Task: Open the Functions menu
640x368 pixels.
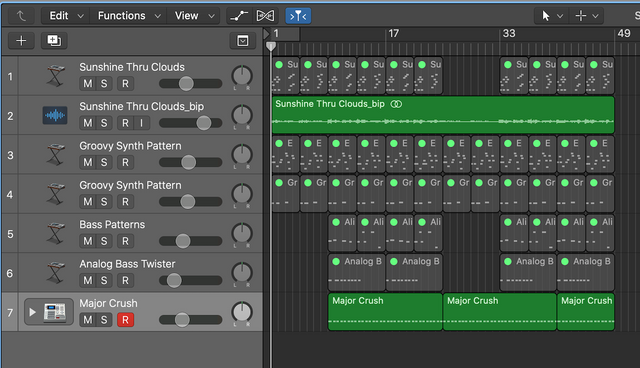Action: point(128,16)
